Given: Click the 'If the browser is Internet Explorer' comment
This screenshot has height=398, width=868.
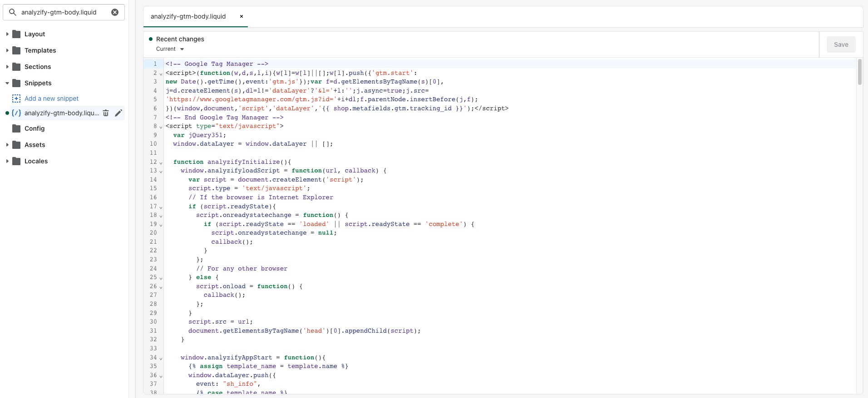Looking at the screenshot, I should coord(261,197).
